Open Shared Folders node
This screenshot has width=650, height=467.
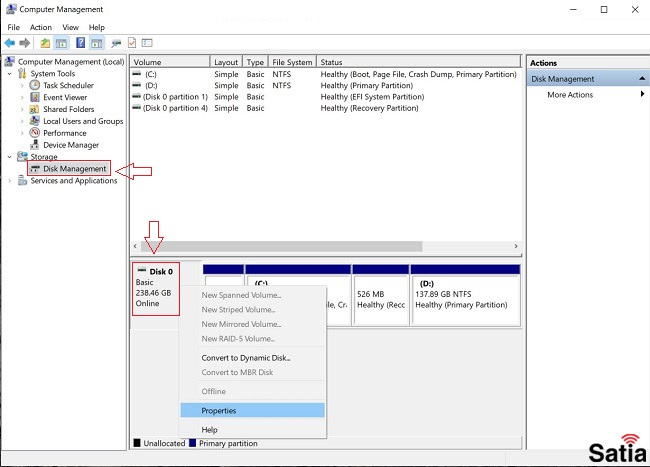[68, 109]
